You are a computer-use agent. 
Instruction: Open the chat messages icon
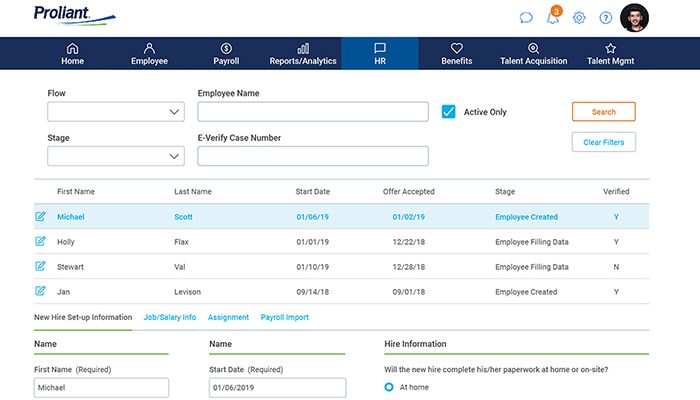click(526, 17)
